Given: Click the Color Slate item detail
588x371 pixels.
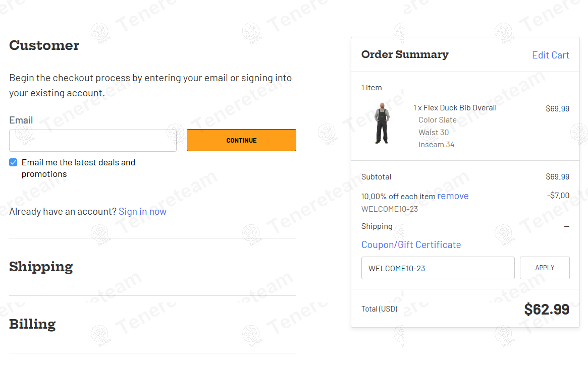Looking at the screenshot, I should point(437,120).
